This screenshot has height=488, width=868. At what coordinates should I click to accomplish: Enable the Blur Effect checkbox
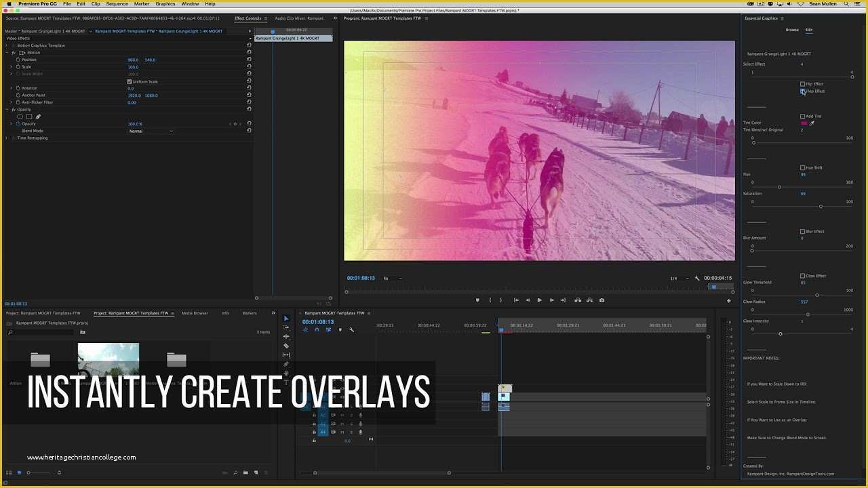(803, 231)
